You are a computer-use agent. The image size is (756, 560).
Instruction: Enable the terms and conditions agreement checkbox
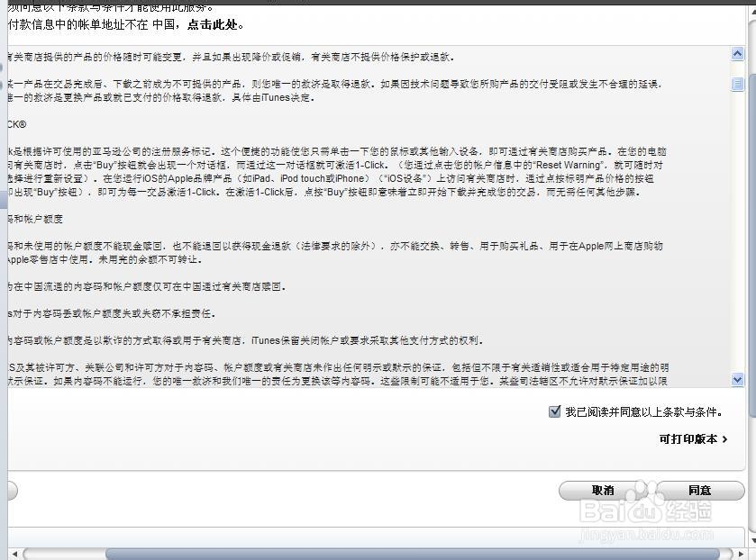(x=556, y=411)
